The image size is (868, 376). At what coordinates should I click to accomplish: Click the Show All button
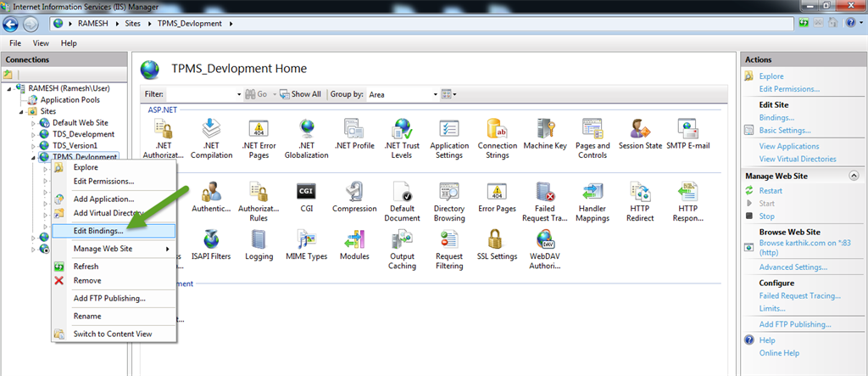(x=301, y=94)
